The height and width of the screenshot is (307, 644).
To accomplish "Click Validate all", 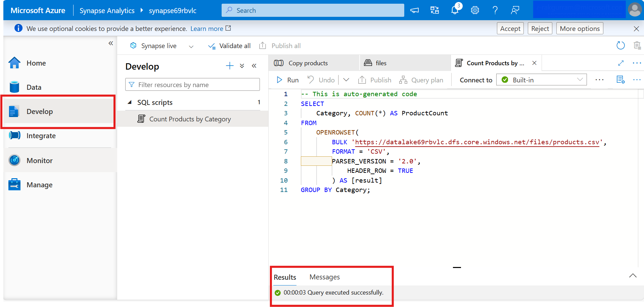I will tap(229, 46).
